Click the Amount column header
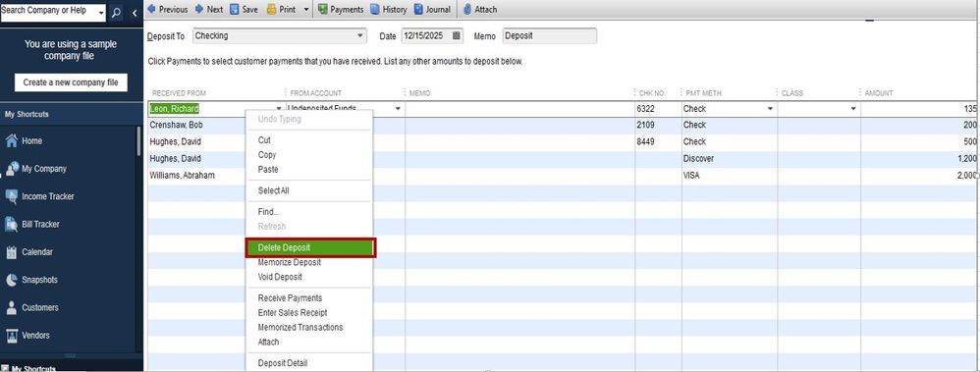The image size is (980, 372). coord(879,93)
